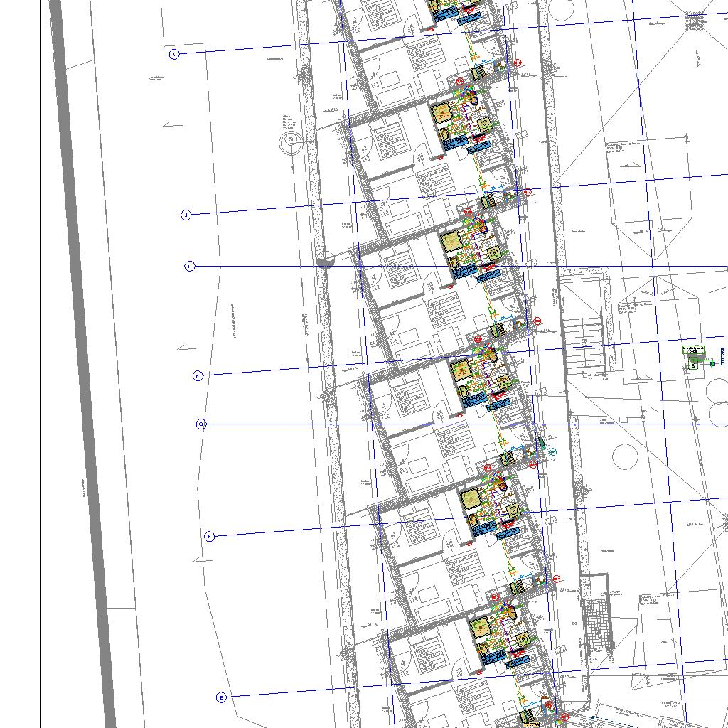Viewport: 728px width, 728px height.
Task: Select the grid bubble labeled E
Action: [x=222, y=697]
